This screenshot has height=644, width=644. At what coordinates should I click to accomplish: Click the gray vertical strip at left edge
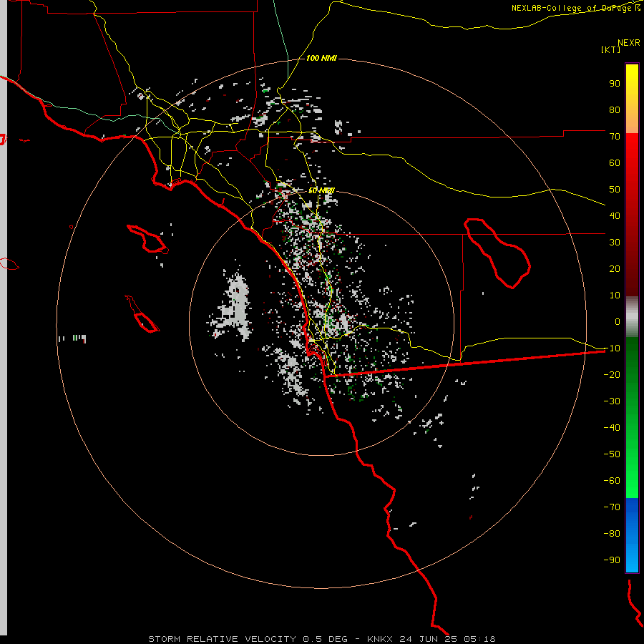tap(4, 318)
